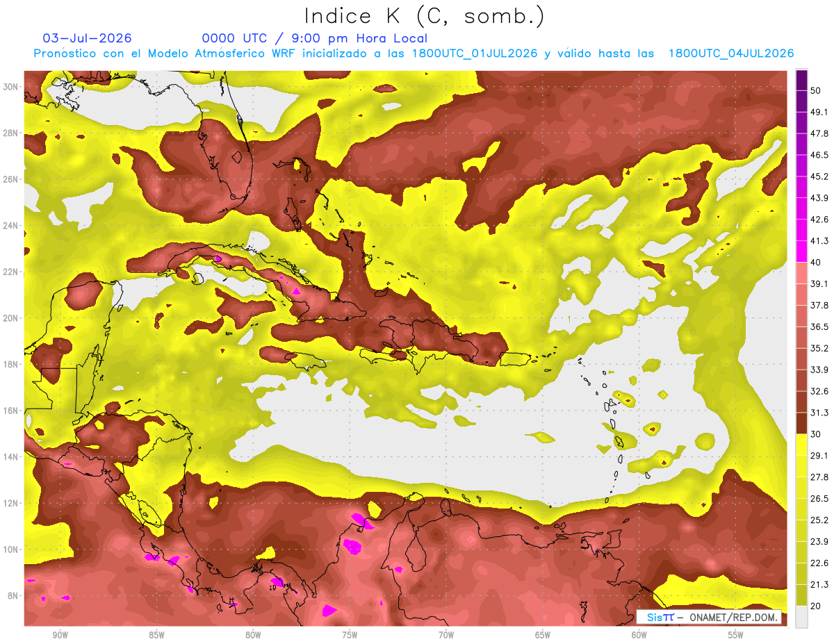Click the colorbar value 32.6
834x644 pixels.
point(819,391)
